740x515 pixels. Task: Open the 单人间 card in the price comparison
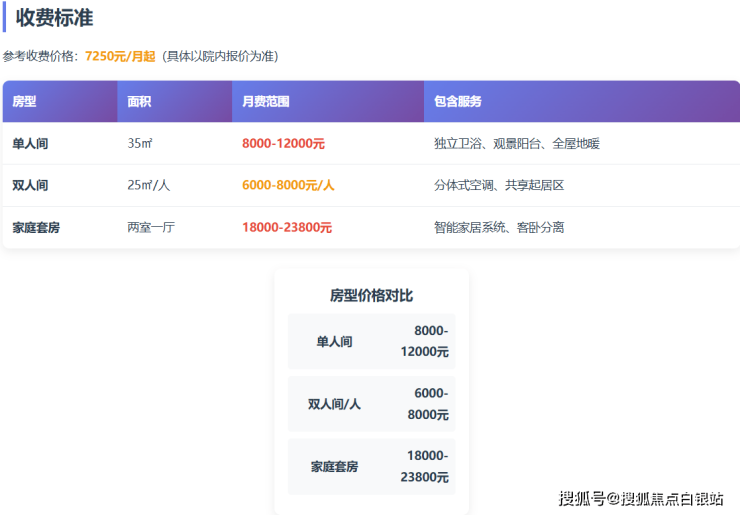[x=371, y=342]
